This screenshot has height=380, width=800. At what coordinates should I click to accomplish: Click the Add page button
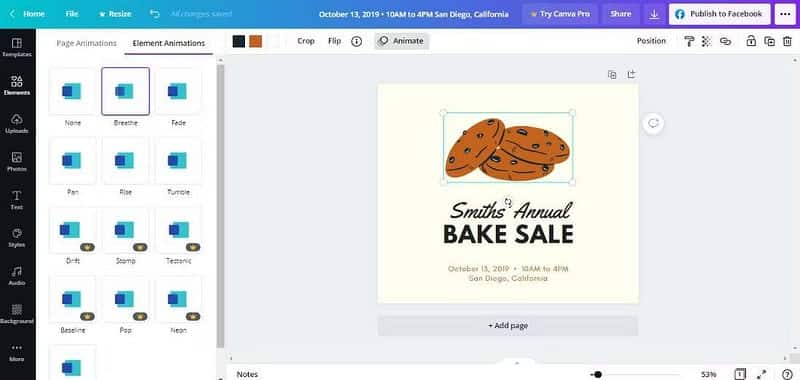pos(508,325)
